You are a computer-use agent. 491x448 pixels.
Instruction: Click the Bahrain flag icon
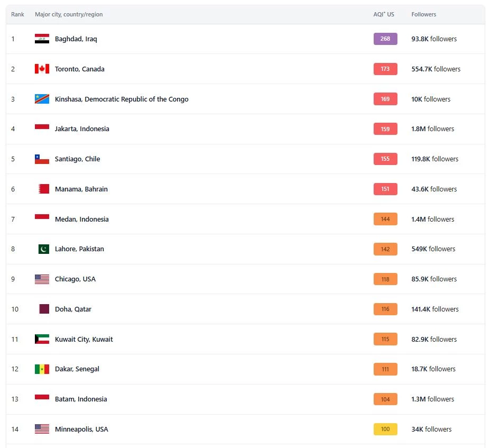(x=44, y=189)
